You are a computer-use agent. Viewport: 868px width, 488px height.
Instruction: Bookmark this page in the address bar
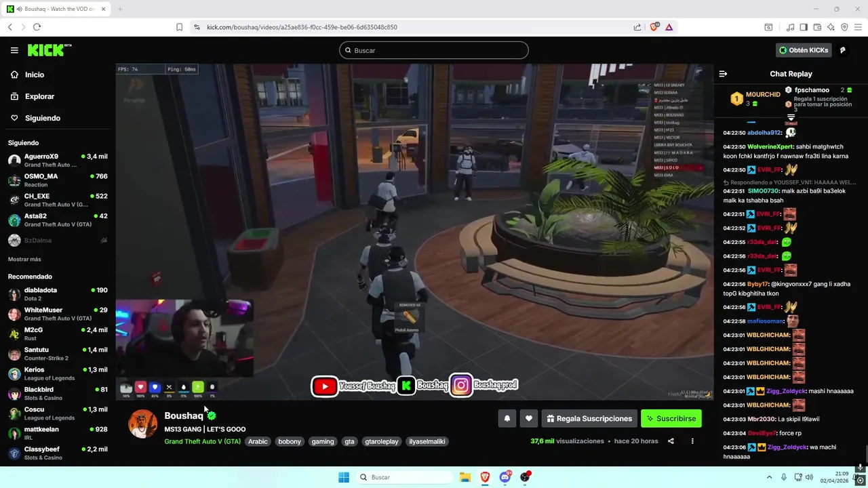(179, 27)
